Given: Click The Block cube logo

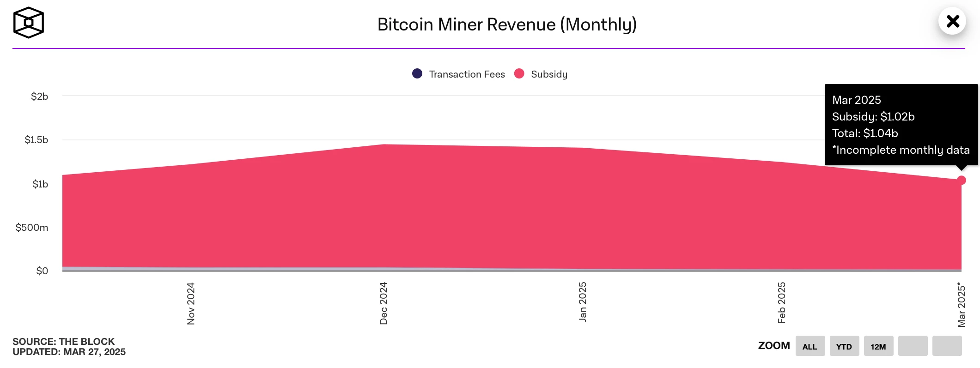Looking at the screenshot, I should (x=28, y=23).
